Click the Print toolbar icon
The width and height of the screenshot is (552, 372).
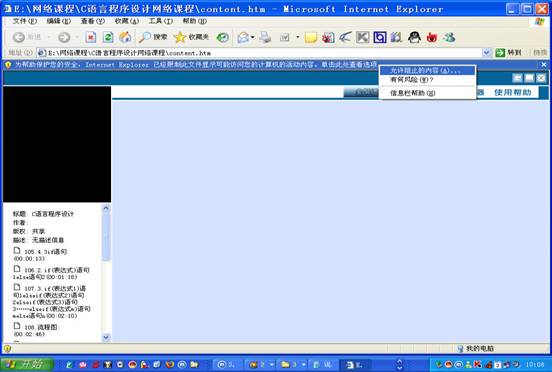[265, 37]
